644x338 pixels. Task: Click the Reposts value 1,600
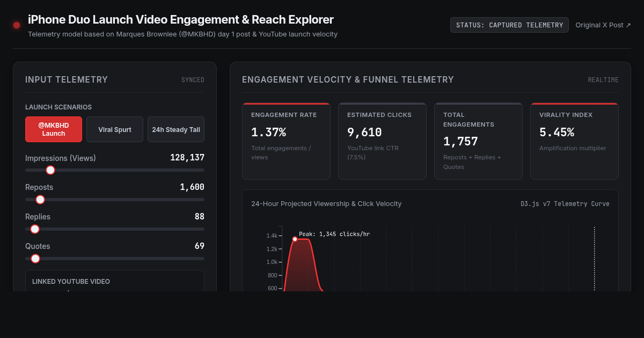pos(192,187)
